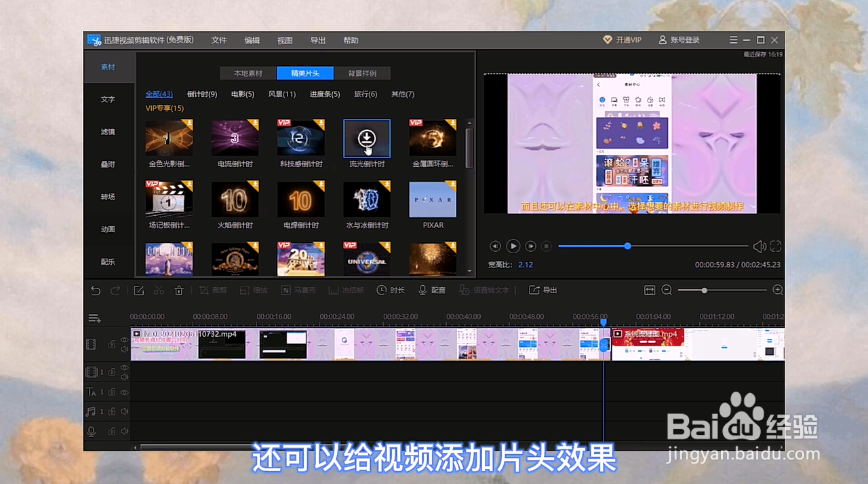This screenshot has height=484, width=868.
Task: Open the hamburger menu at top right
Action: click(x=733, y=39)
